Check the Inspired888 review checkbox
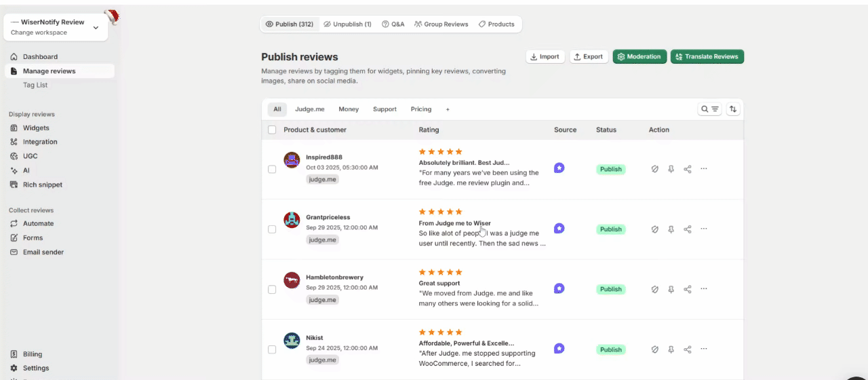Viewport: 868px width, 380px height. click(272, 170)
